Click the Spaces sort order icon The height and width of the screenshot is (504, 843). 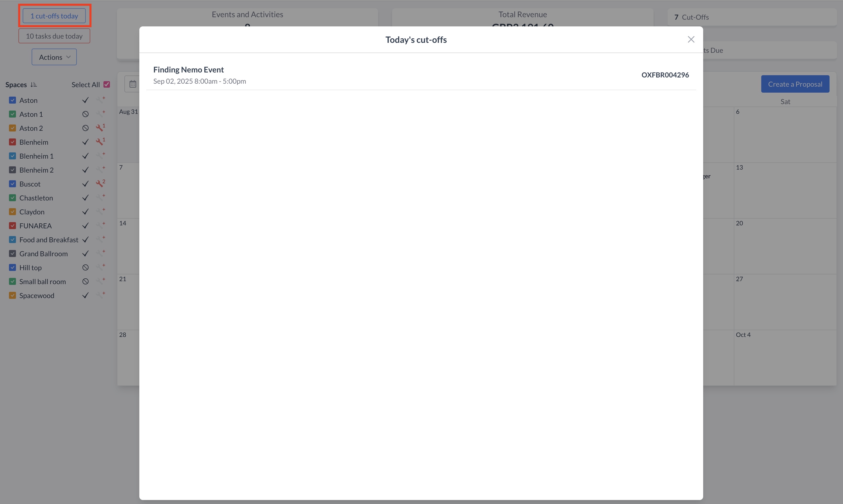click(33, 85)
